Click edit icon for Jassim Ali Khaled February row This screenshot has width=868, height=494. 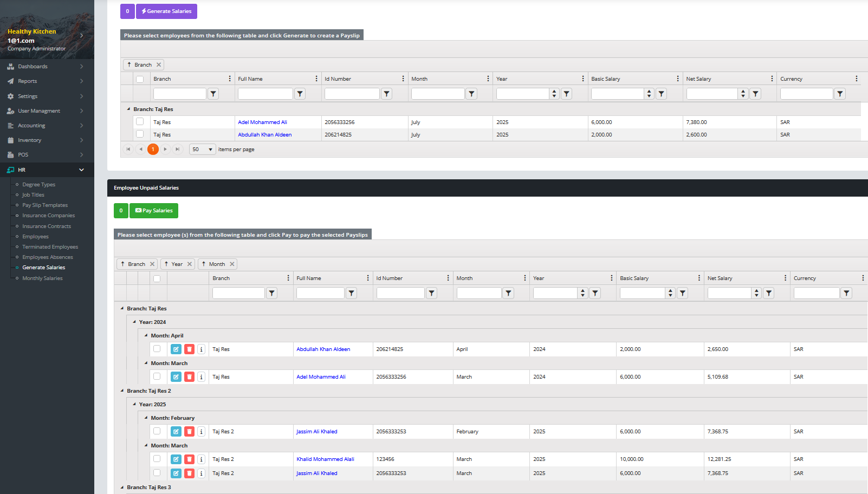pos(176,432)
